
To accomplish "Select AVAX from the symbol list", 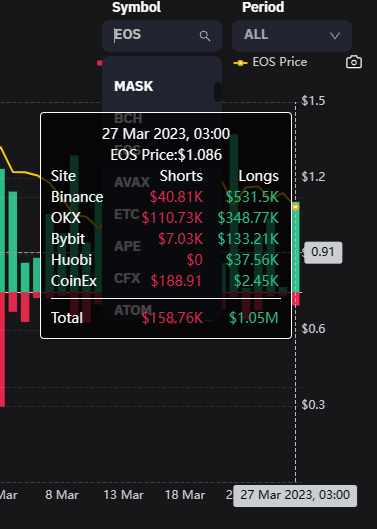I will pyautogui.click(x=132, y=183).
